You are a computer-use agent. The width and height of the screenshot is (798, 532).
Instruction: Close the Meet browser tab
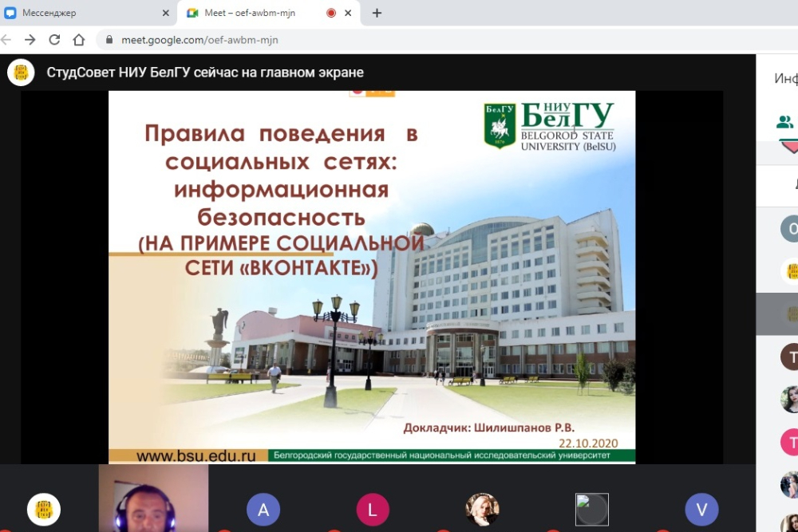click(x=353, y=13)
